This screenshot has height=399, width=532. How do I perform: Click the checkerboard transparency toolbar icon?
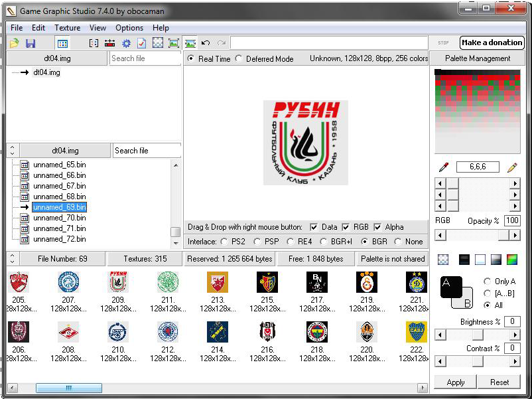pos(158,42)
